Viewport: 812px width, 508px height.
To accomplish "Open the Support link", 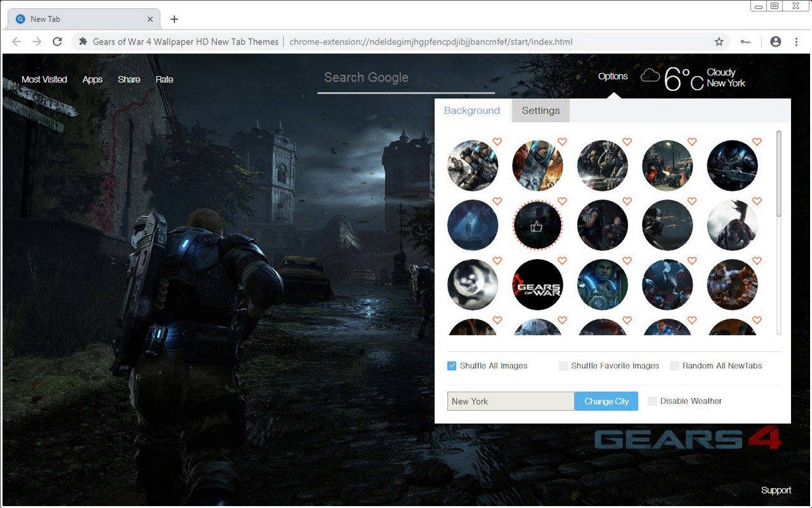I will (x=776, y=490).
